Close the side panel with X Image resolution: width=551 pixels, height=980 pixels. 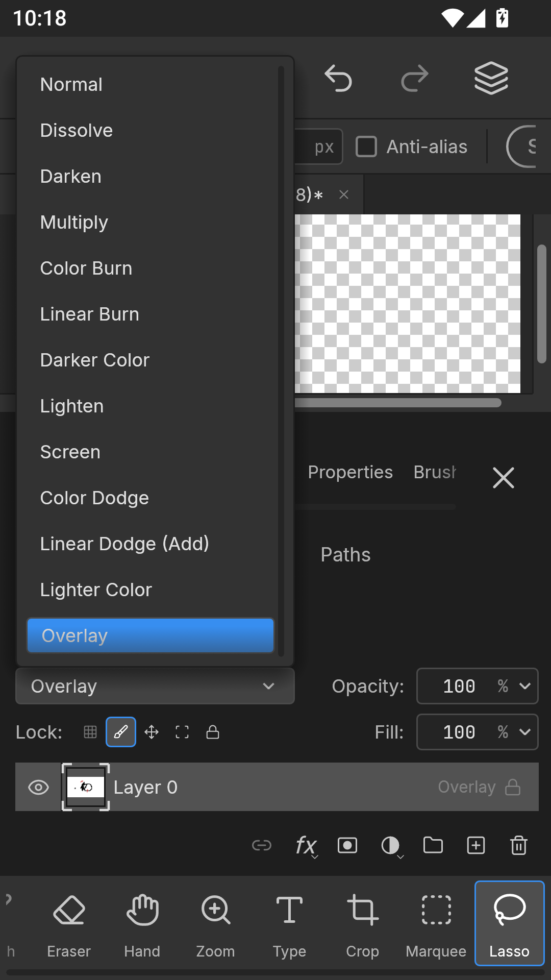[x=504, y=478]
